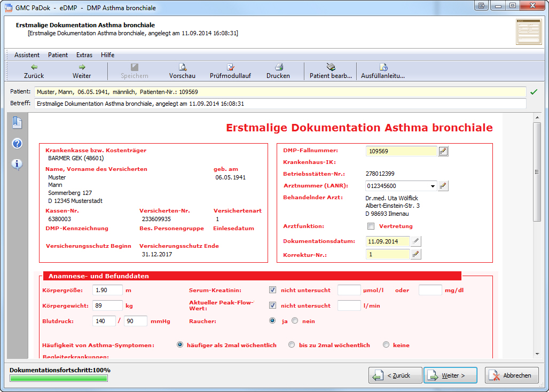The image size is (549, 392).
Task: Click the Weiter toolbar arrow icon
Action: 82,67
